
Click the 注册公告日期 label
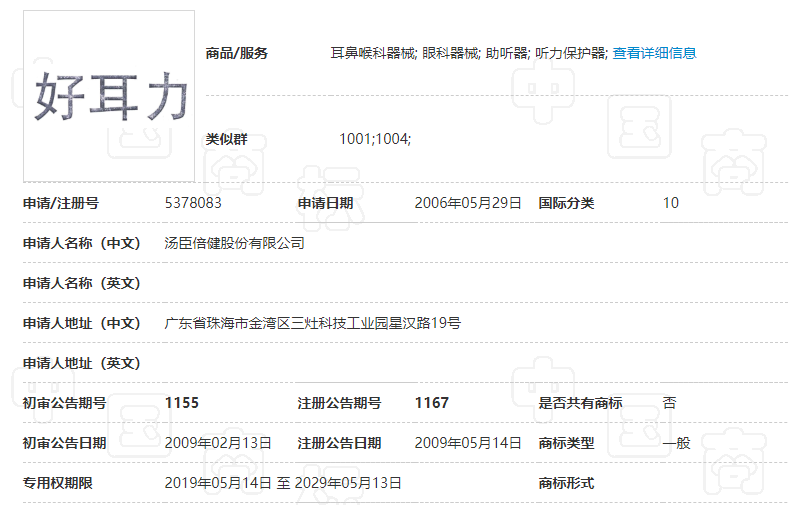click(340, 443)
